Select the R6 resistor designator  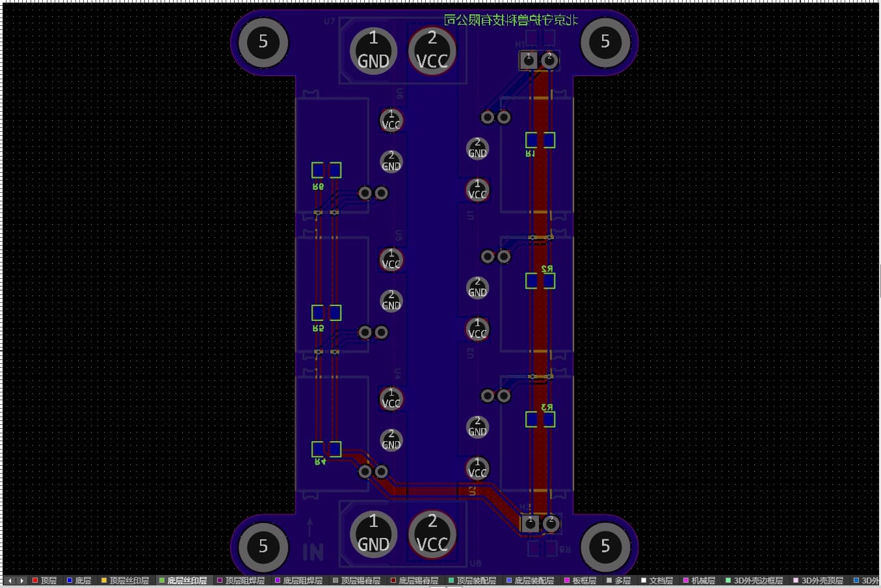click(318, 186)
